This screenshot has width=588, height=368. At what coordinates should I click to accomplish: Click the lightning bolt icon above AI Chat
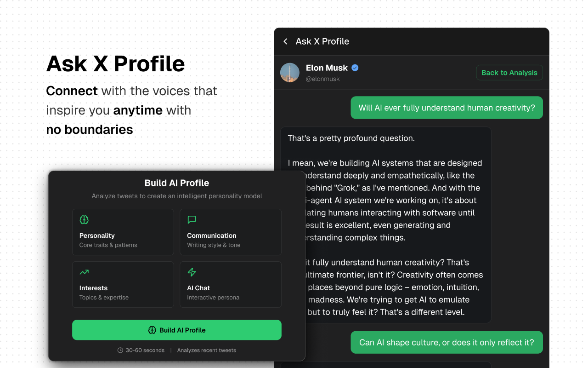coord(192,272)
